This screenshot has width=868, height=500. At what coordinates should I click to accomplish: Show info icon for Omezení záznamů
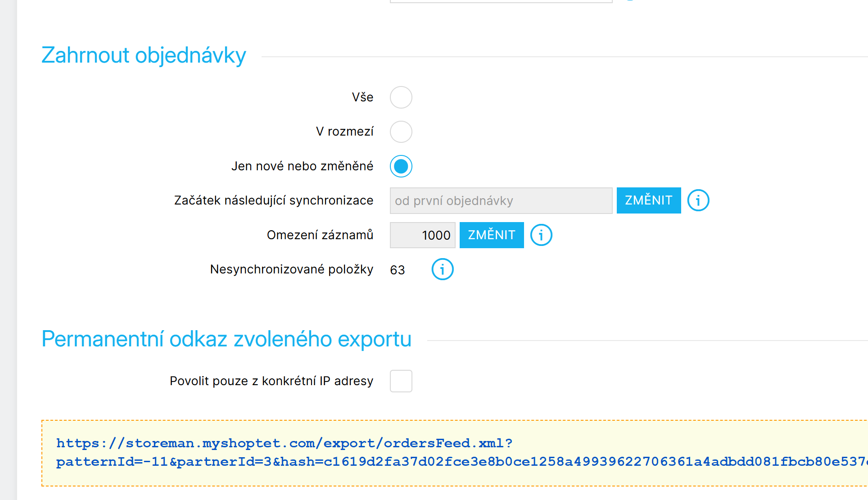(541, 235)
